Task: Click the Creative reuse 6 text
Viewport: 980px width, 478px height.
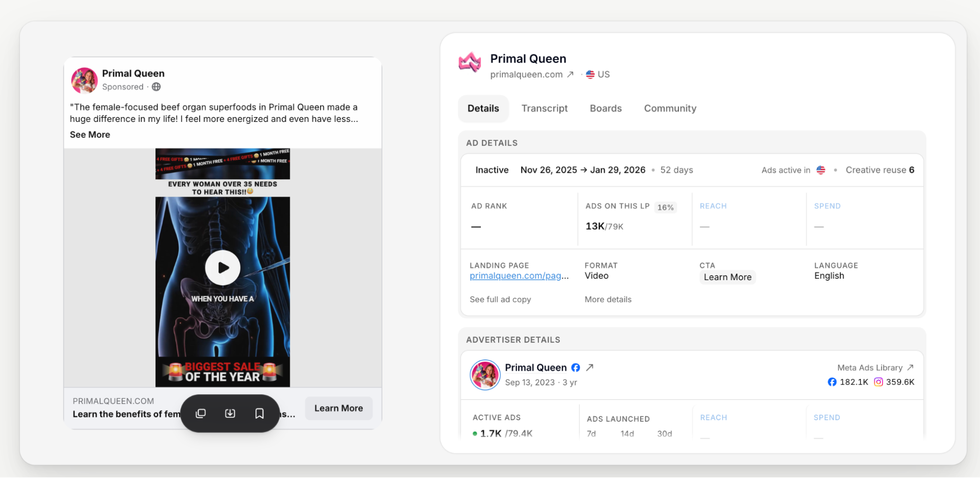Action: tap(880, 170)
